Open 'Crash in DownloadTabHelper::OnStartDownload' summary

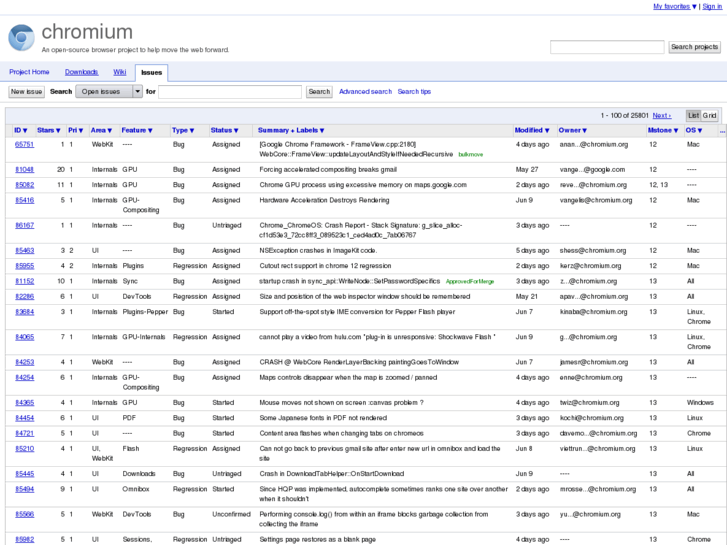pyautogui.click(x=332, y=474)
